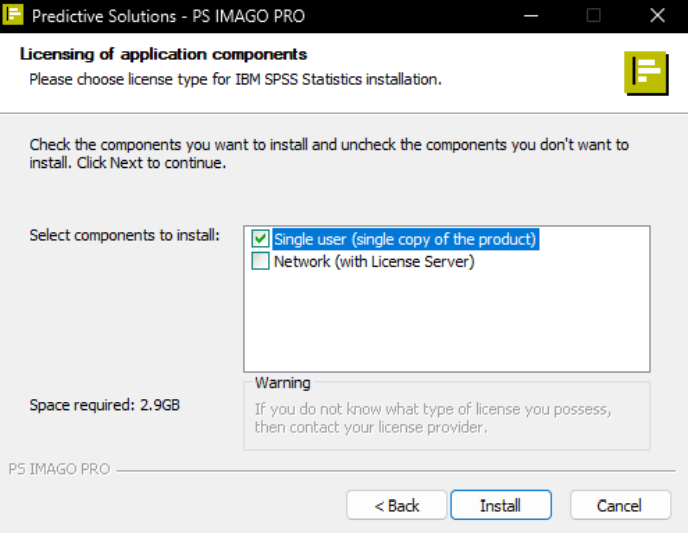Uncheck the Single user license checkbox
688x533 pixels.
[260, 239]
